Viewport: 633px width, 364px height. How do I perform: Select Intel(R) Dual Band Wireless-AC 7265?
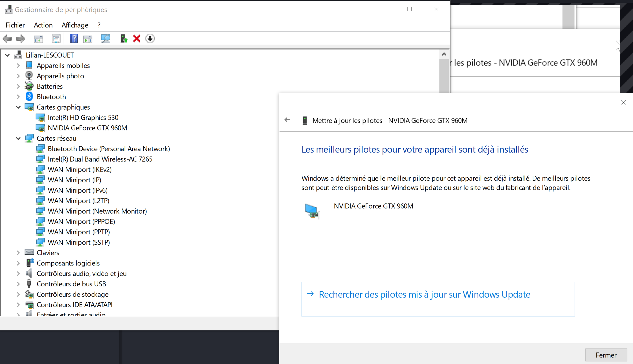coord(100,159)
